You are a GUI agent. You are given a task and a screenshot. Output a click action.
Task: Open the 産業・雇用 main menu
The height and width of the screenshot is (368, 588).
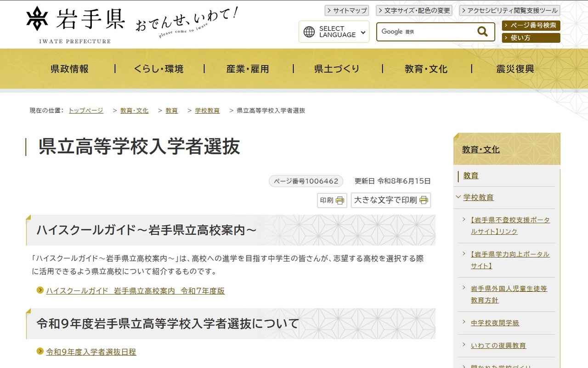(x=248, y=69)
